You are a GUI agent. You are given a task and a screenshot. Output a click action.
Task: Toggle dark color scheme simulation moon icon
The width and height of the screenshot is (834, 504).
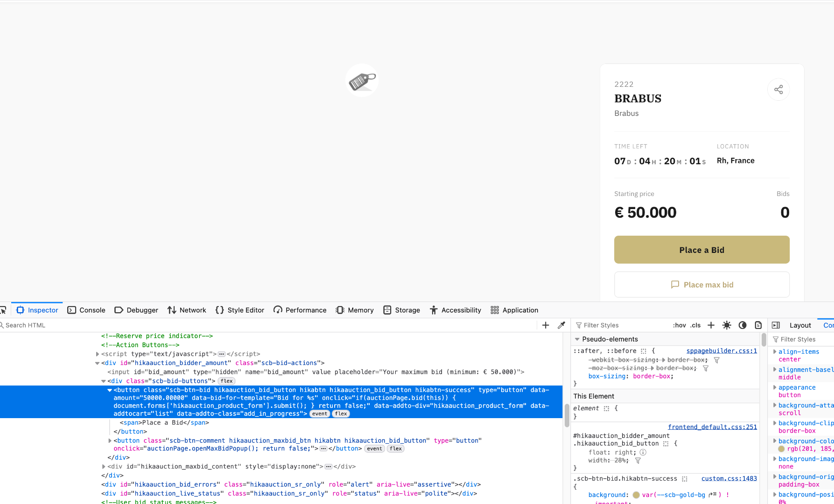point(743,325)
